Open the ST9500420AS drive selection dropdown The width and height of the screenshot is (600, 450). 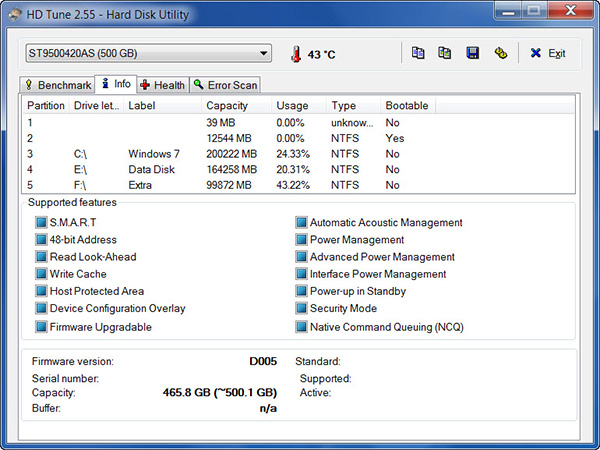pos(147,53)
